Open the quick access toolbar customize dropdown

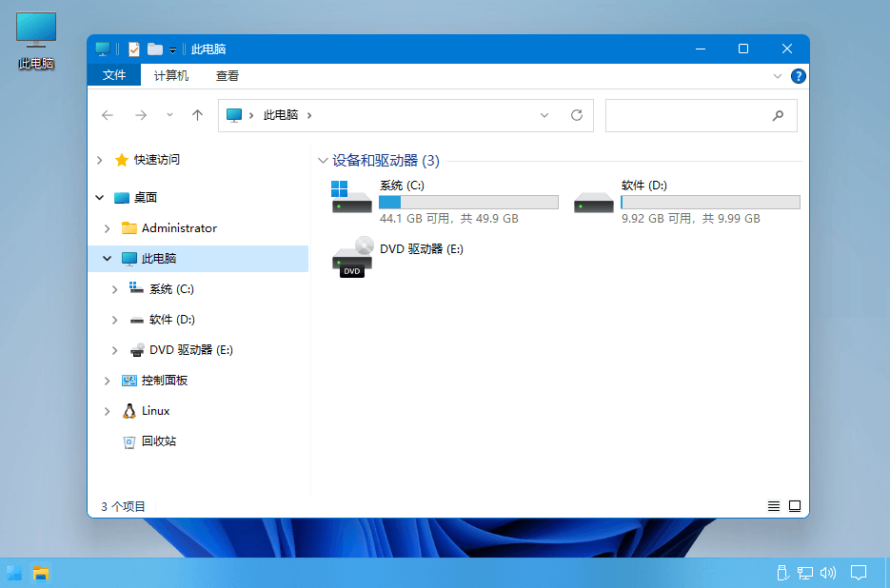click(x=172, y=49)
